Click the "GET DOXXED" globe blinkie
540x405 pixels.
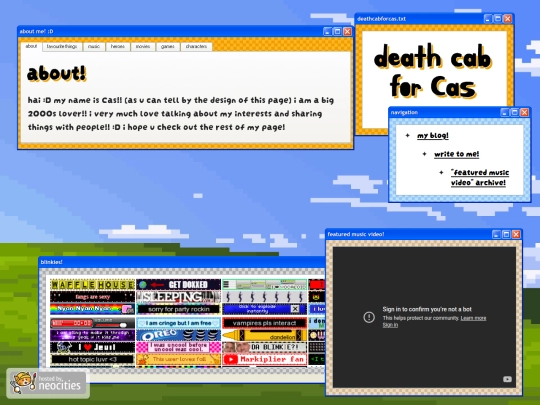point(178,285)
